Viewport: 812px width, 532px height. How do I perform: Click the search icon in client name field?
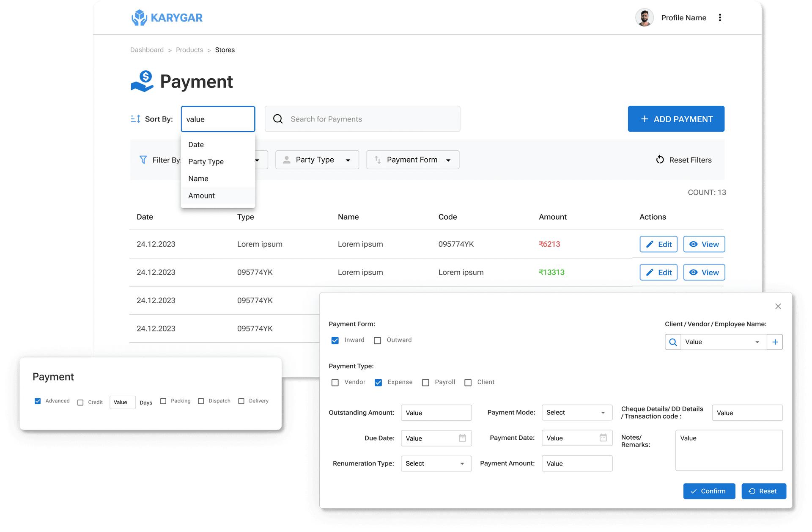tap(673, 342)
